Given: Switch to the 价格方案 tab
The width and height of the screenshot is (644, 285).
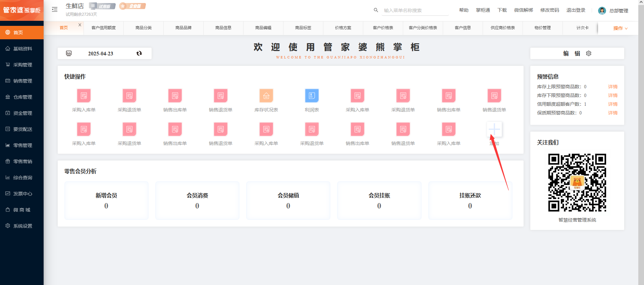Looking at the screenshot, I should [343, 28].
